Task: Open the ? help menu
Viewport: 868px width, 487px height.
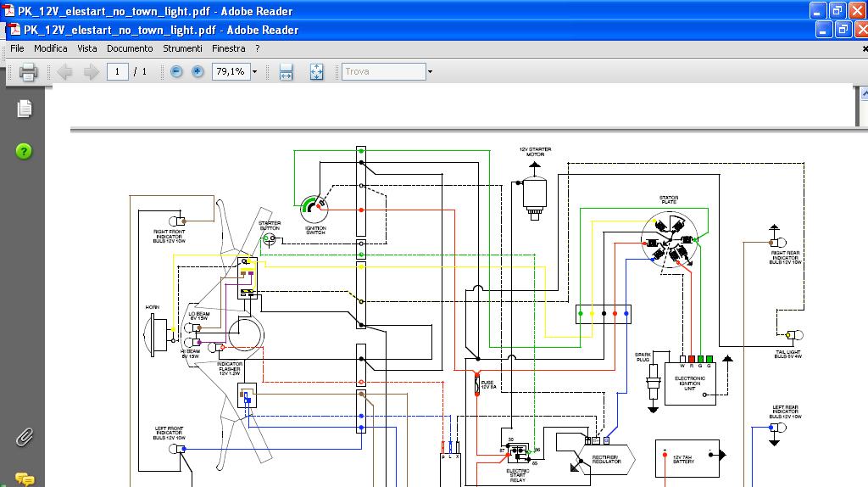Action: tap(258, 48)
